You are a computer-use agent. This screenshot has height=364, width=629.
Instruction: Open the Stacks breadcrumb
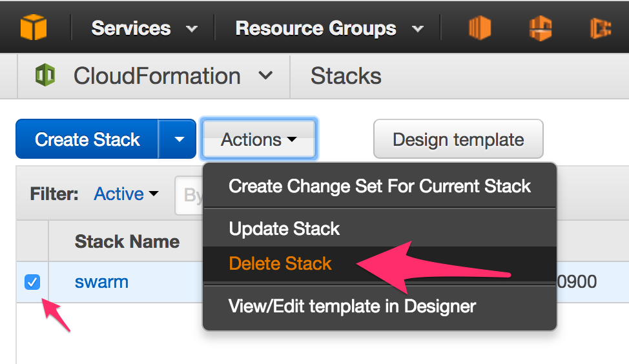point(345,76)
